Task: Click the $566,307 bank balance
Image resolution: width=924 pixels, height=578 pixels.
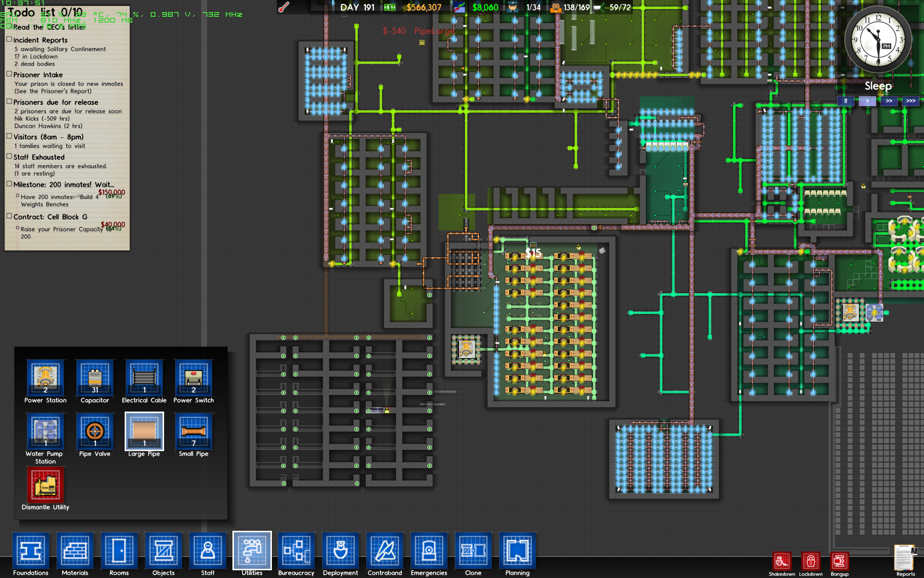Action: (423, 7)
